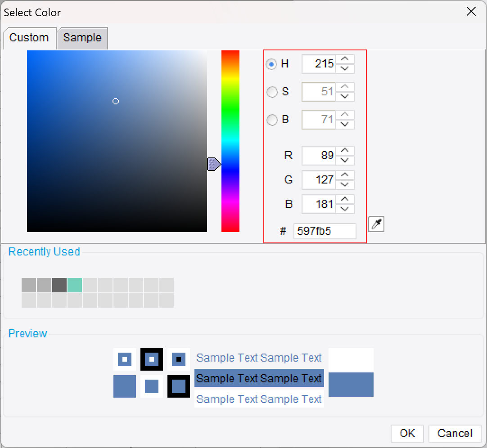Increase the blue value 181 with up arrow
The width and height of the screenshot is (487, 448).
(345, 199)
